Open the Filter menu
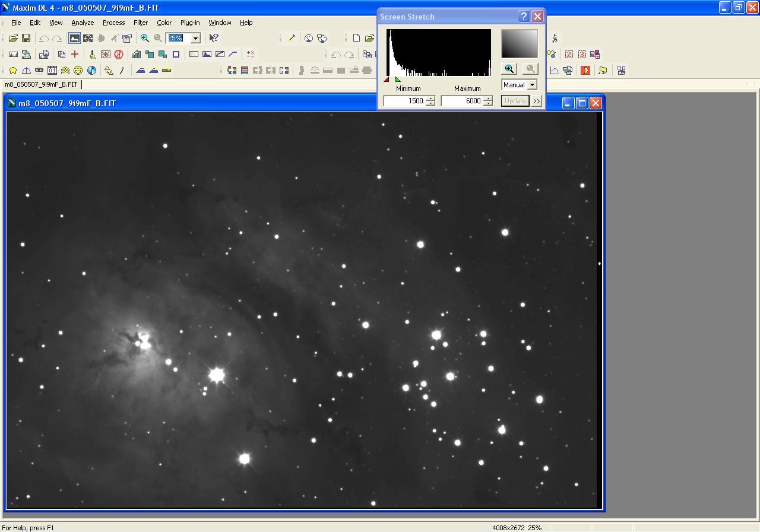Screen dimensions: 760x532 coord(141,23)
